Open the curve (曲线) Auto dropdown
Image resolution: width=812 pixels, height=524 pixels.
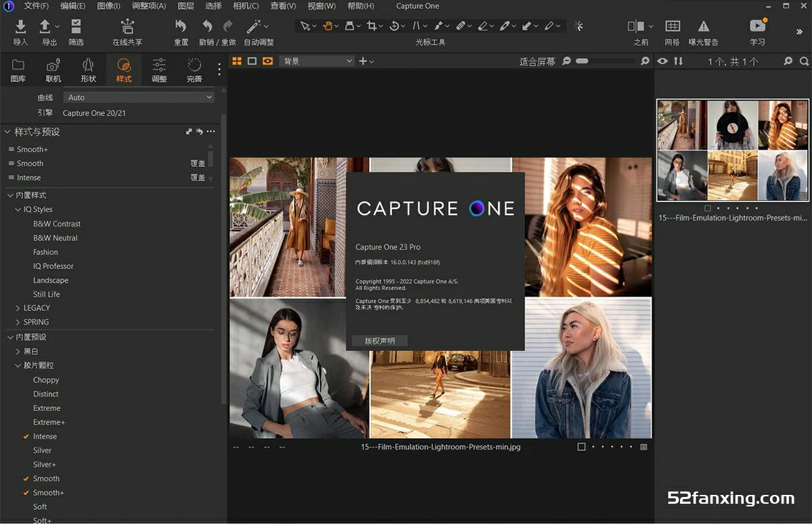tap(139, 97)
